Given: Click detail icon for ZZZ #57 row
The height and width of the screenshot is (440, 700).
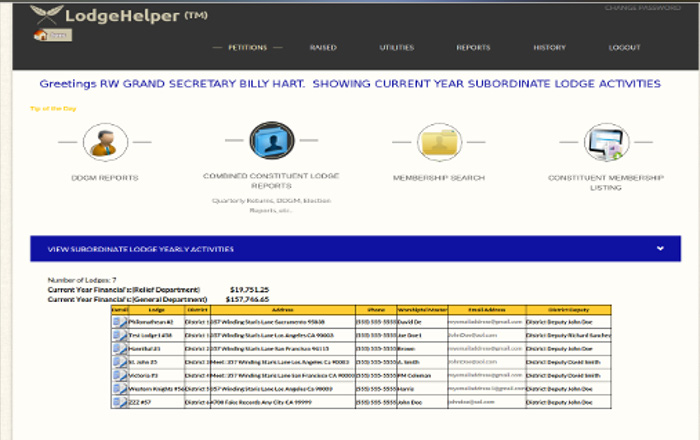Looking at the screenshot, I should pyautogui.click(x=120, y=401).
